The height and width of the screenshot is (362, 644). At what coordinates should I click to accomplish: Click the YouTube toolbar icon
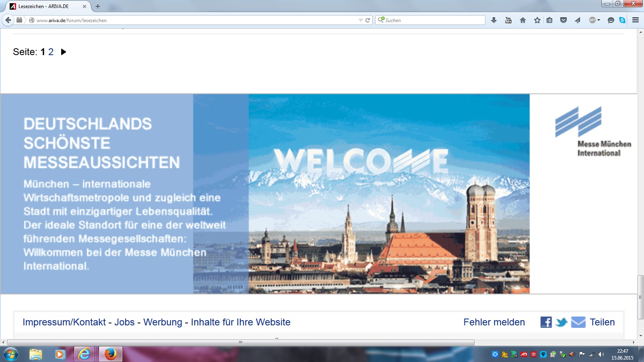(x=508, y=20)
